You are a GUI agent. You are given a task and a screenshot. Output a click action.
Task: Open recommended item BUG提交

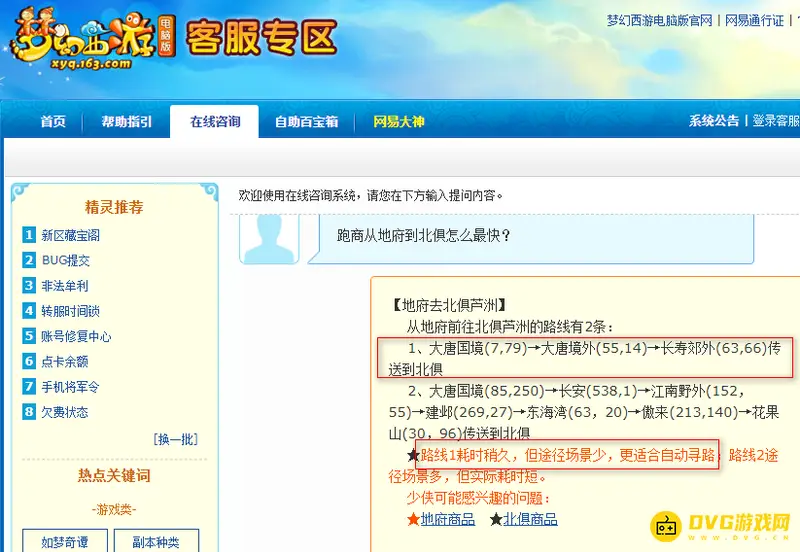coord(65,260)
